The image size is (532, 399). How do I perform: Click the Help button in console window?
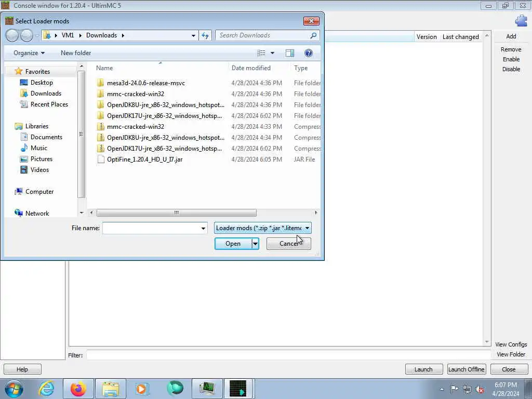pos(22,369)
